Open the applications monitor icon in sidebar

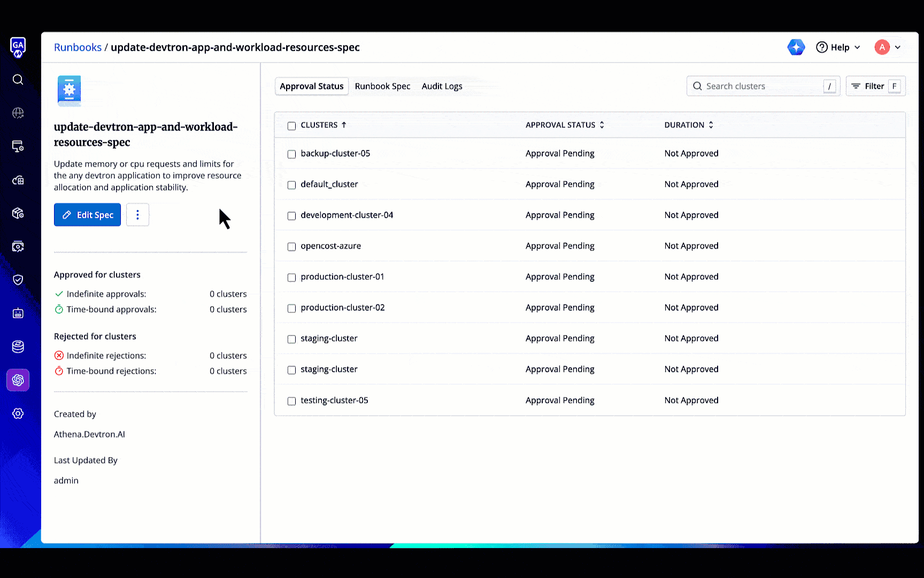pyautogui.click(x=18, y=146)
